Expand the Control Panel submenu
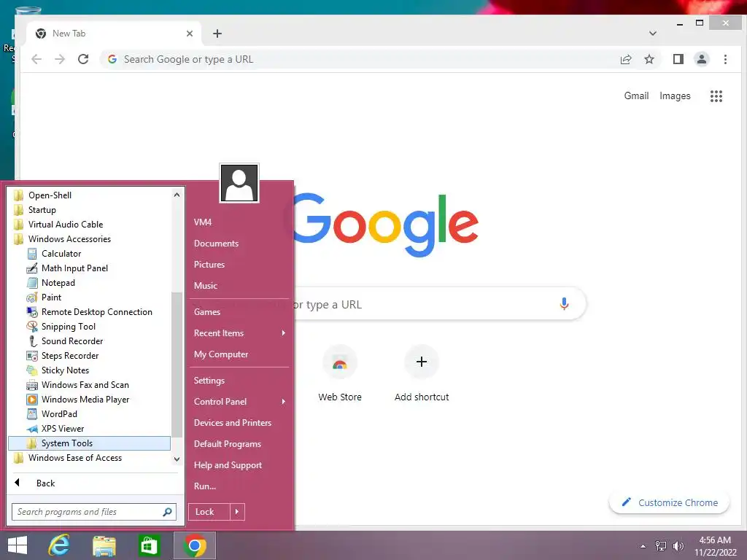 pos(239,402)
